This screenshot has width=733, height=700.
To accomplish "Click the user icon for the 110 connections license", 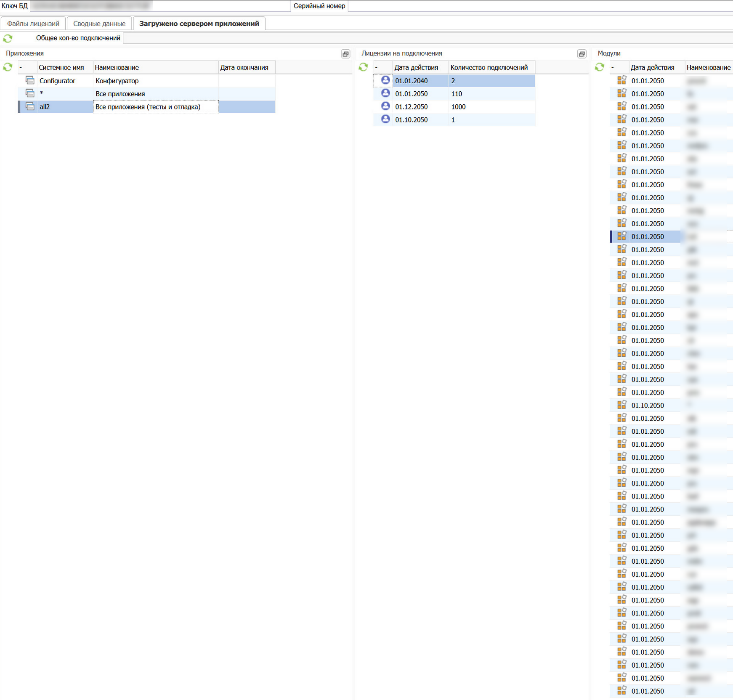I will [385, 93].
